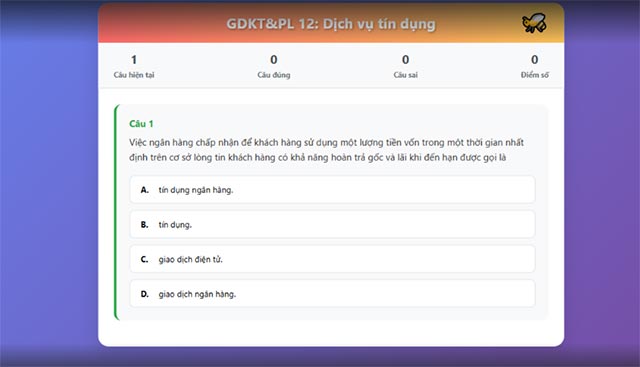Viewport: 640px width, 367px height.
Task: Choose option B 'tín dụng.'
Action: click(x=332, y=224)
